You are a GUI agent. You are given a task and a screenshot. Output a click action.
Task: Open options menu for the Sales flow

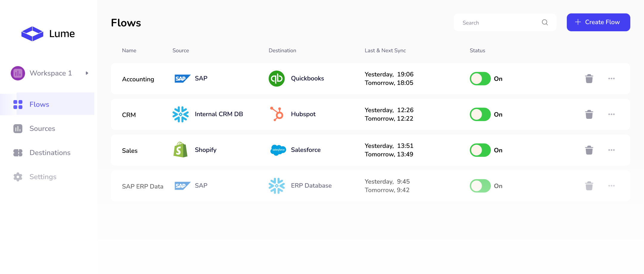[x=612, y=150]
